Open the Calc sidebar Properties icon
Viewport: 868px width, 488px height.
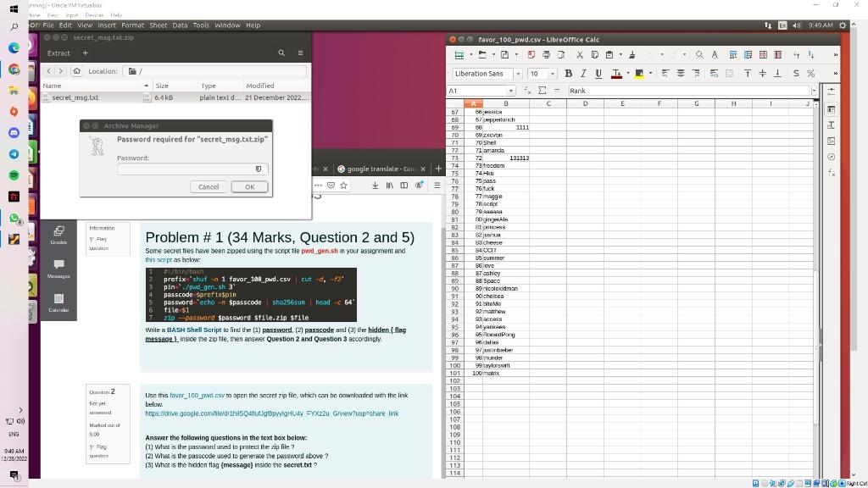(x=831, y=110)
